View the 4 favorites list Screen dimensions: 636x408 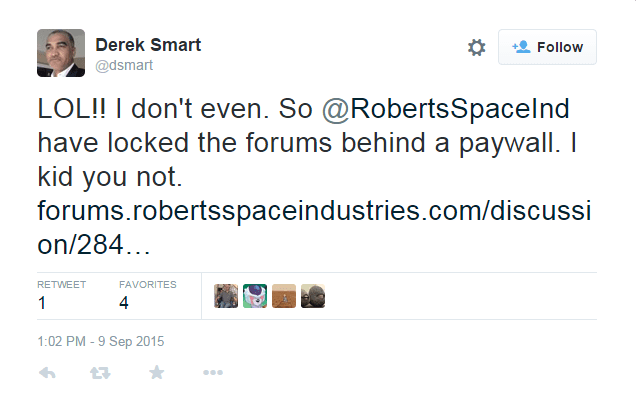pos(123,303)
